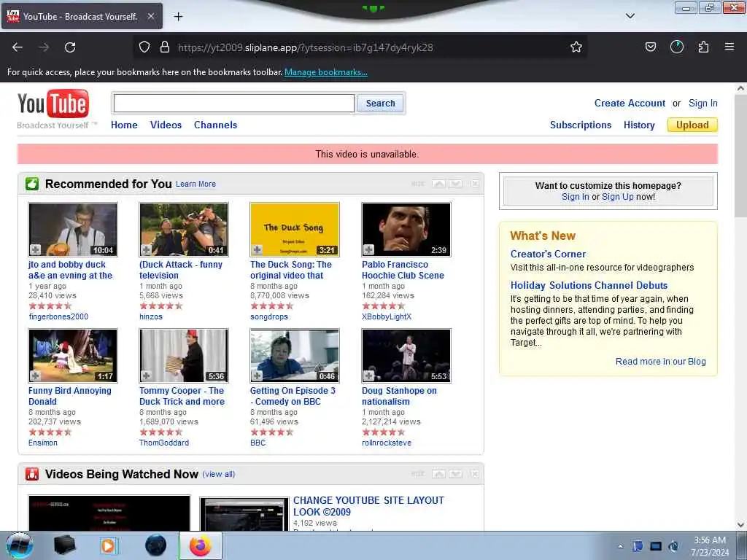Bookmark this page with the star icon
The height and width of the screenshot is (560, 747).
tap(576, 47)
